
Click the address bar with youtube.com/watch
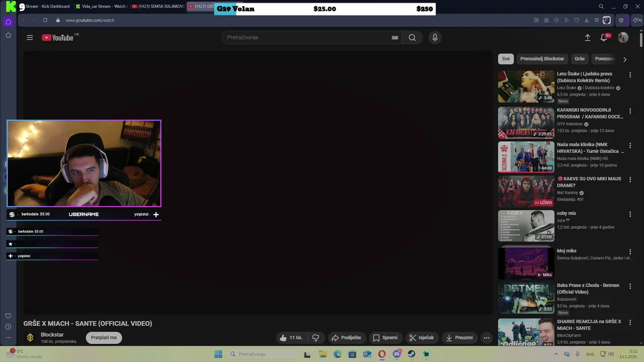(x=90, y=20)
